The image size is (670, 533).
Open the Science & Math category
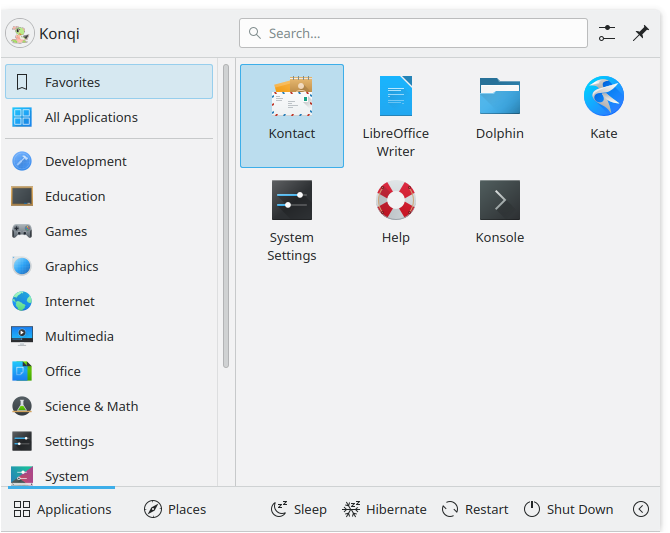109,406
